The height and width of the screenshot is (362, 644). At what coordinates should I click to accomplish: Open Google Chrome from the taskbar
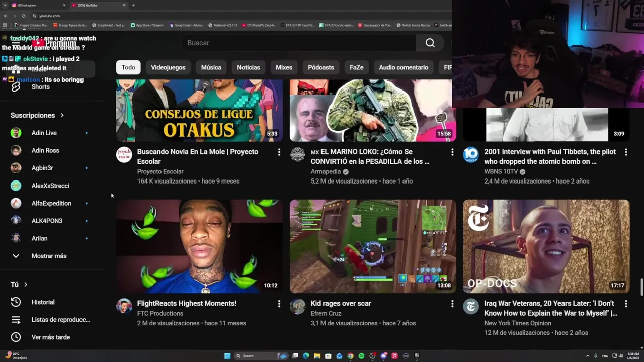[350, 356]
